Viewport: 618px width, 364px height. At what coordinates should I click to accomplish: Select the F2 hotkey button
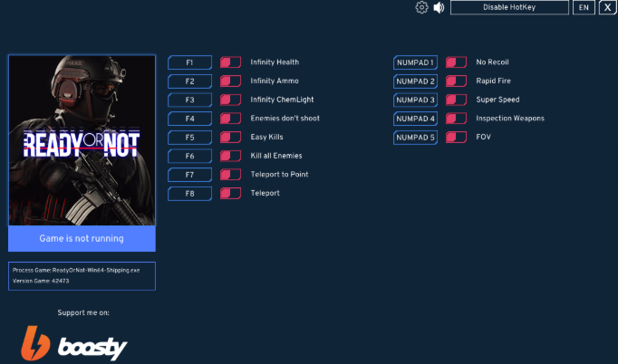189,81
